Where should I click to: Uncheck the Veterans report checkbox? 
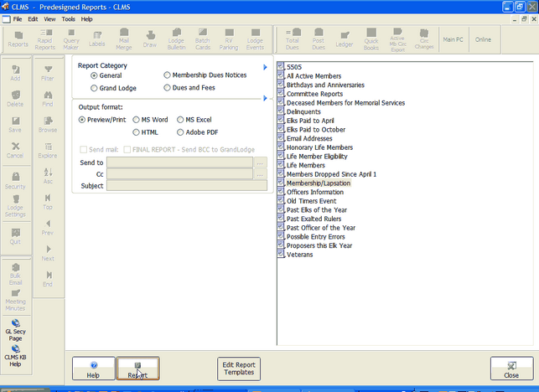[x=281, y=255]
